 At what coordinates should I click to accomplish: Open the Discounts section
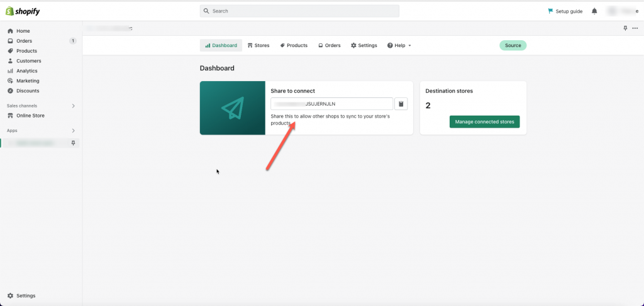(28, 90)
